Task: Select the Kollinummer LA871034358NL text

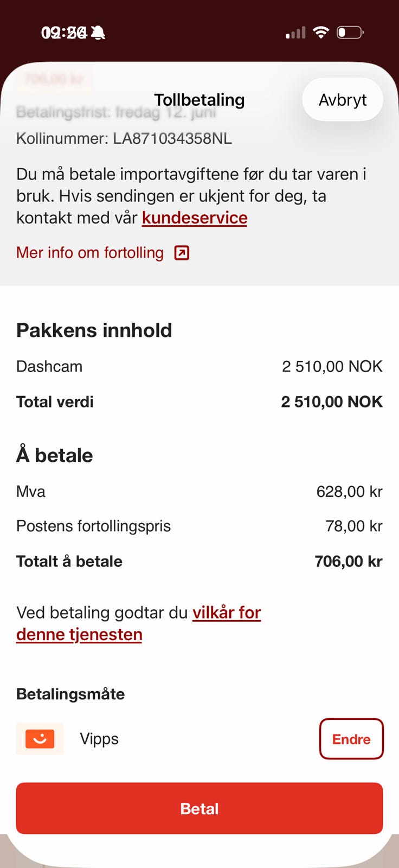Action: pyautogui.click(x=124, y=138)
